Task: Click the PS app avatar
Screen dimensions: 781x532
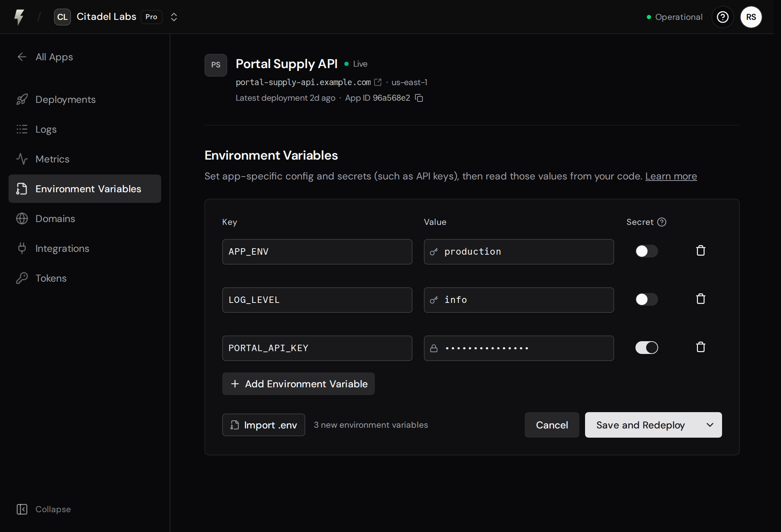Action: click(x=216, y=65)
